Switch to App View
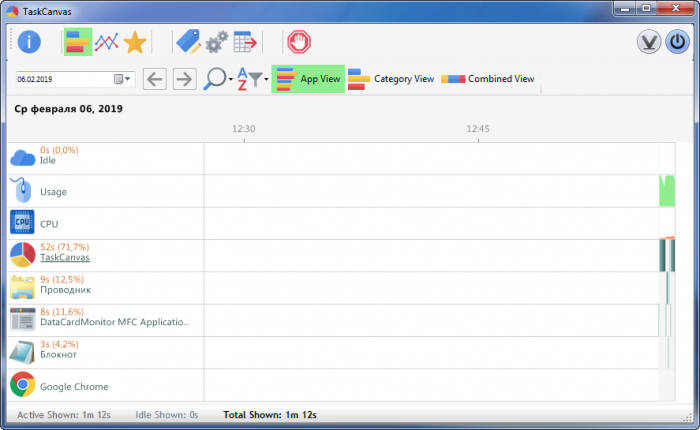The width and height of the screenshot is (700, 430). point(308,79)
